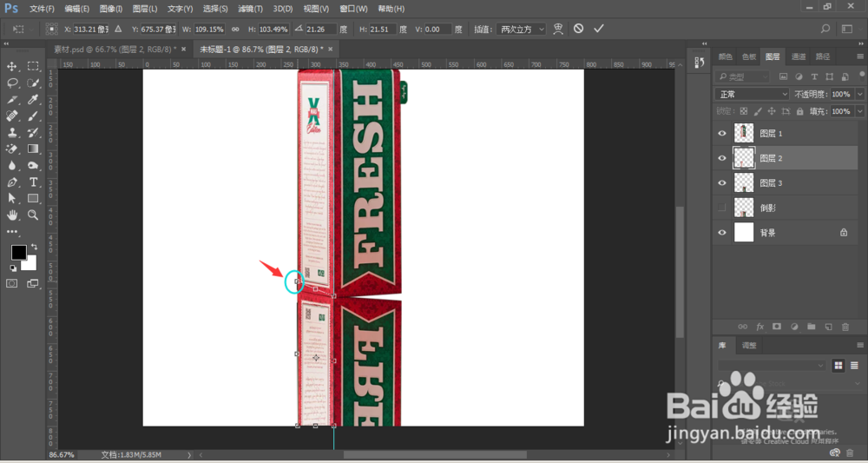Open the 图层(L) menu
The height and width of the screenshot is (463, 868).
(x=145, y=9)
